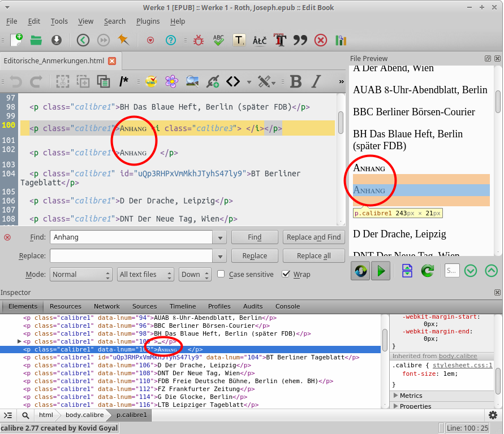
Task: Click the insert image icon in editor toolbar
Action: (x=192, y=81)
